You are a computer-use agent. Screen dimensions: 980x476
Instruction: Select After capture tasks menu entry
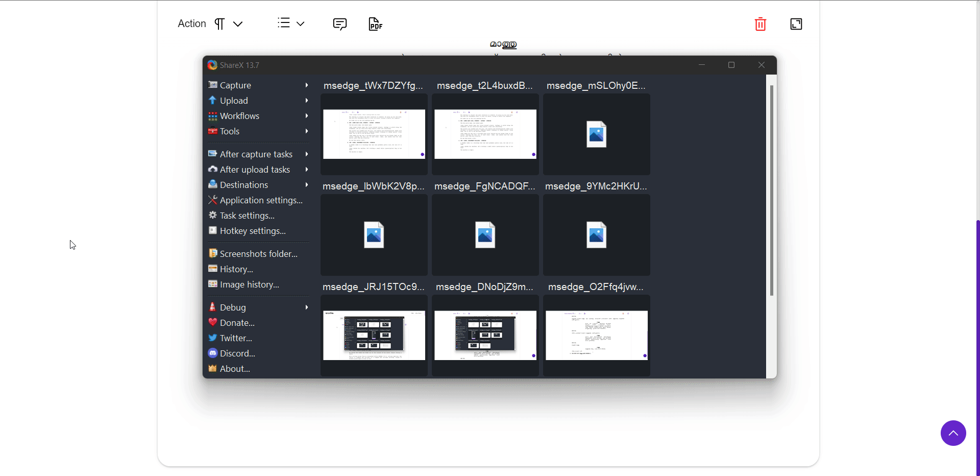coord(256,154)
